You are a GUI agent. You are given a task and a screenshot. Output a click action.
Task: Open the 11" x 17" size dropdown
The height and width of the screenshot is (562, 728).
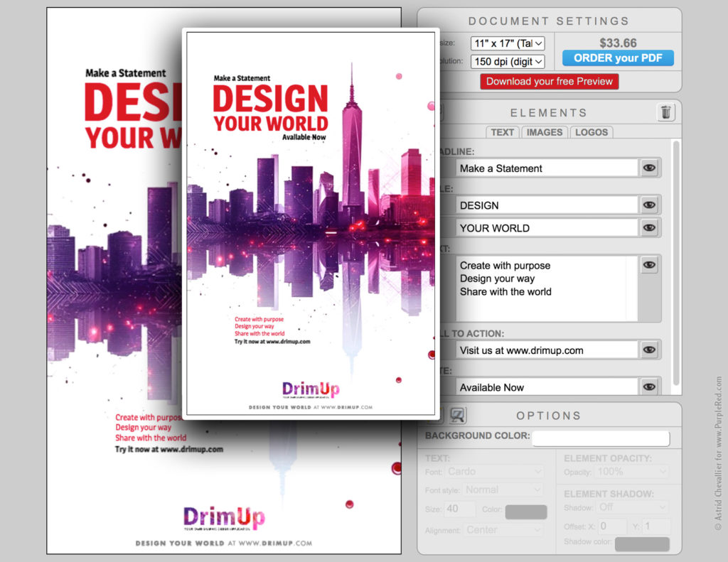tap(508, 43)
